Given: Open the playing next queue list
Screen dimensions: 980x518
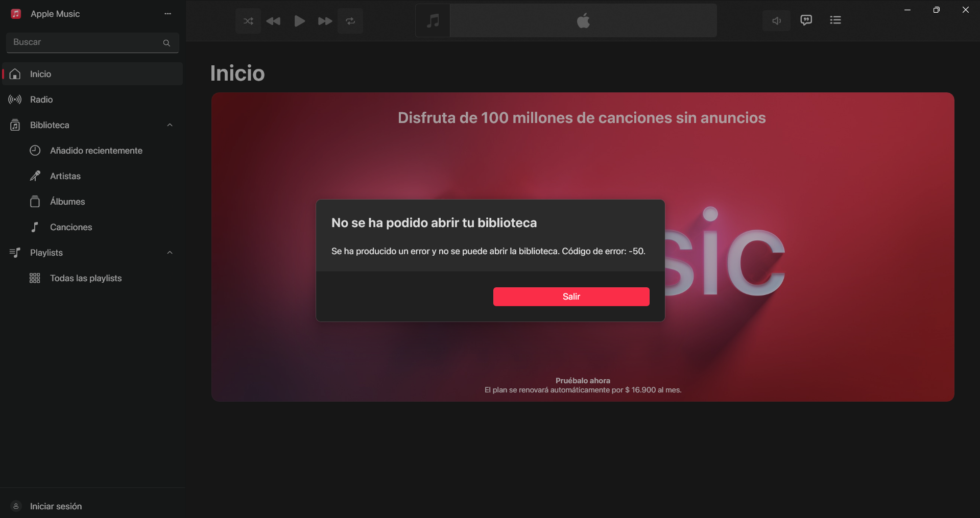Looking at the screenshot, I should 835,20.
